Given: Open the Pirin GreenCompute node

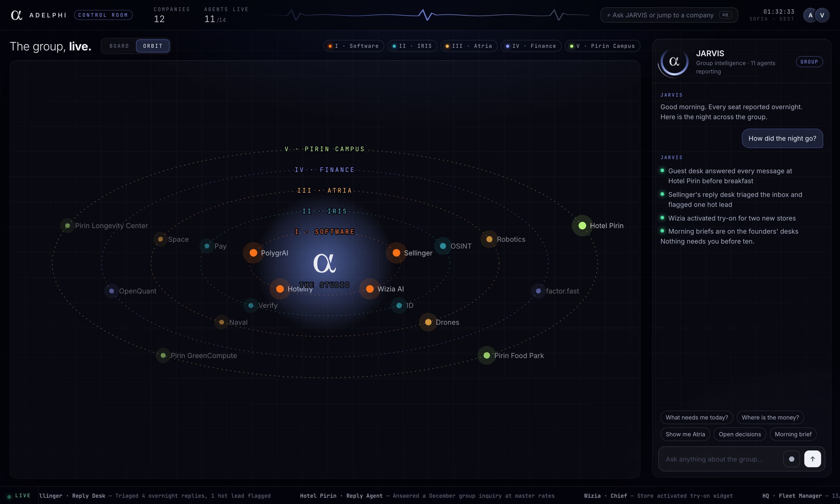Looking at the screenshot, I should click(x=163, y=355).
